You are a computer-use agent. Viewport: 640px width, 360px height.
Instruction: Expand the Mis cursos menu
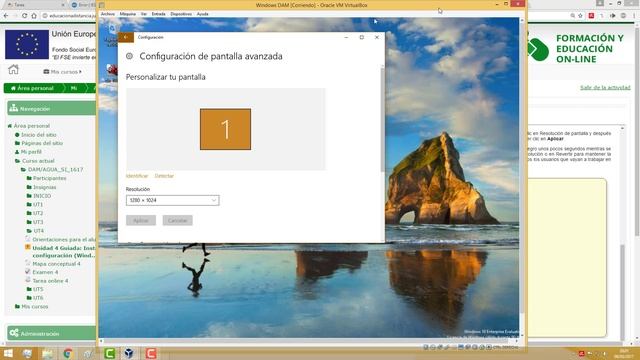62,72
